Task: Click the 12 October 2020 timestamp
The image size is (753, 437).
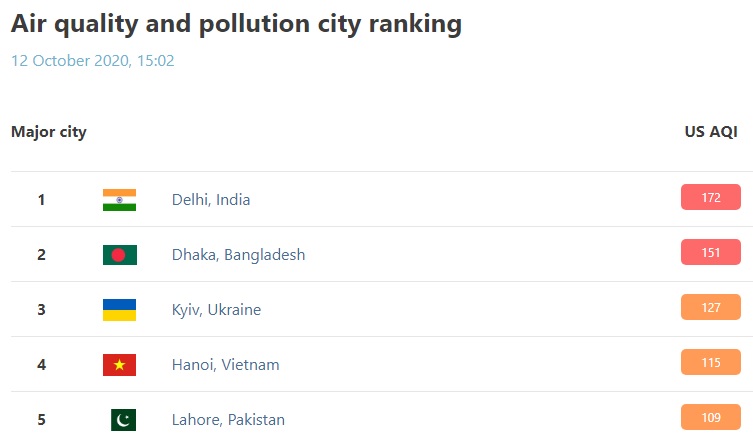Action: (93, 61)
